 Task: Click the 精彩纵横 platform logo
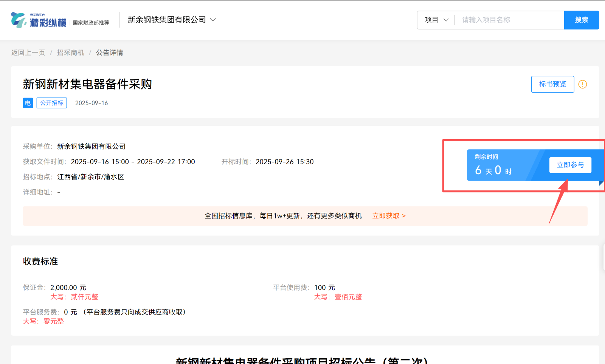39,20
